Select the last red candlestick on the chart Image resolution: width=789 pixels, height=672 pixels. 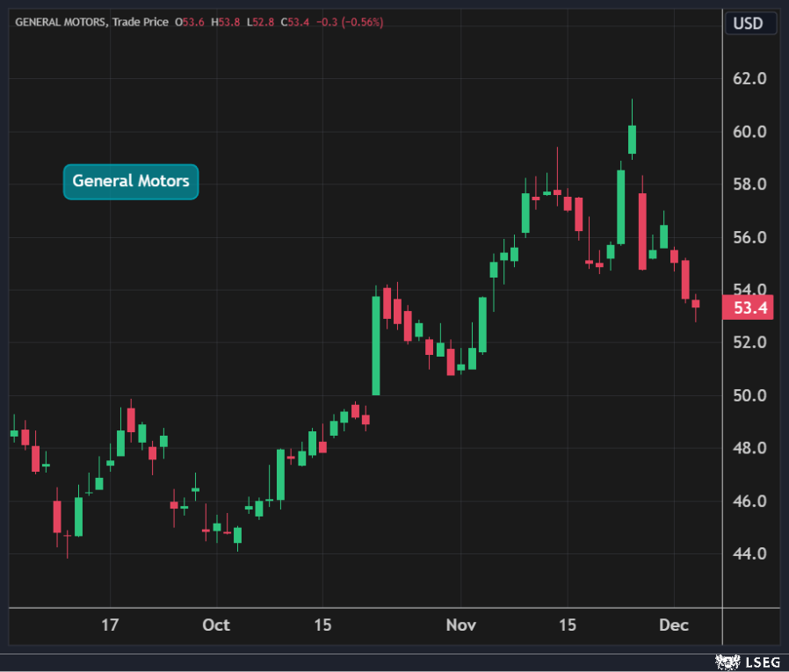(696, 304)
